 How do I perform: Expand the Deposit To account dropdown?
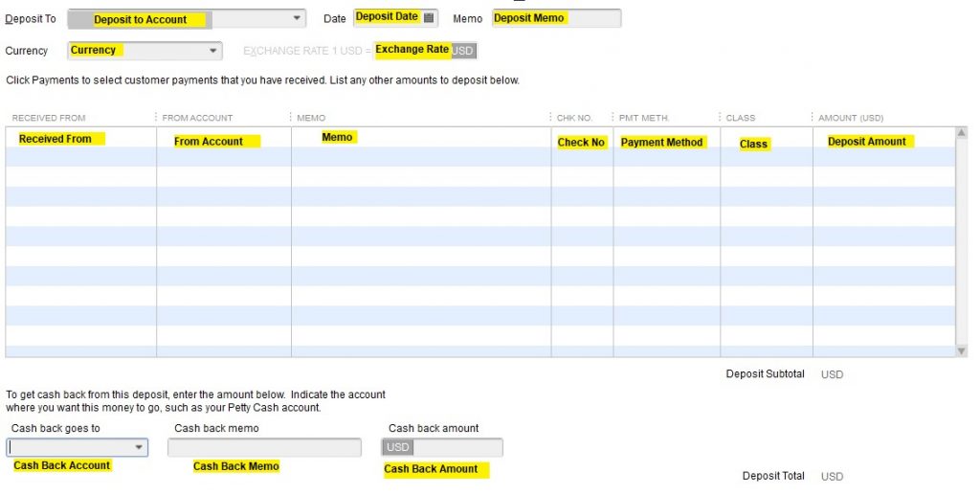(x=297, y=19)
